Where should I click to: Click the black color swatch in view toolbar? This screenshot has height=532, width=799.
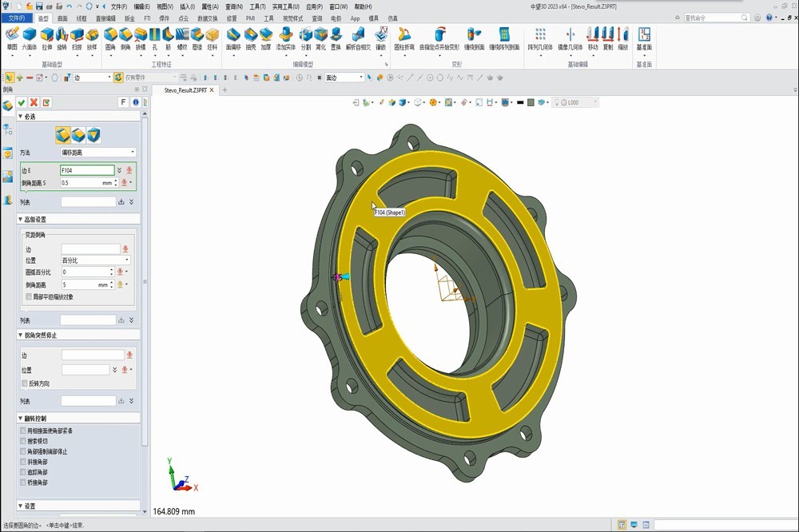click(x=519, y=102)
